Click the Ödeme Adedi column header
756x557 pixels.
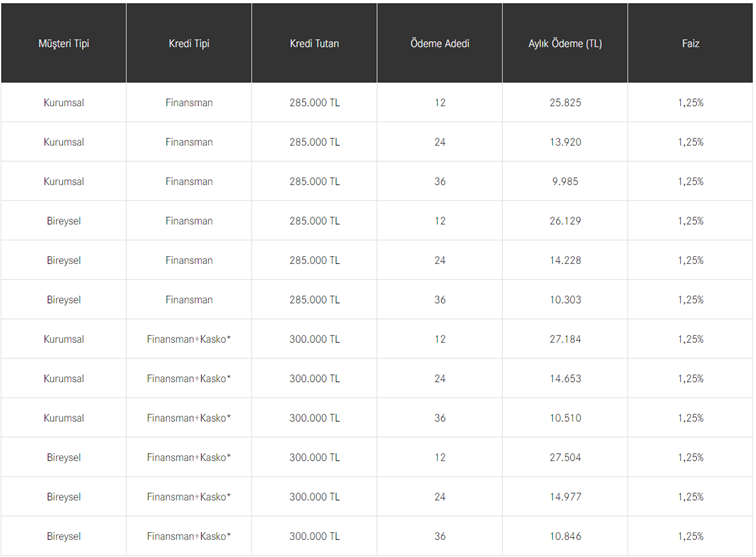click(440, 44)
